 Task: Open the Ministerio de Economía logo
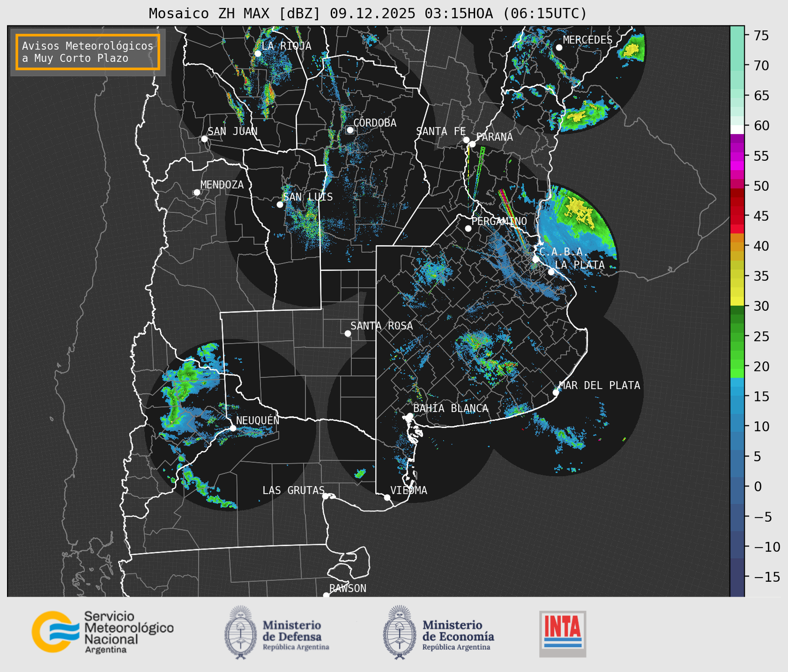tap(438, 632)
